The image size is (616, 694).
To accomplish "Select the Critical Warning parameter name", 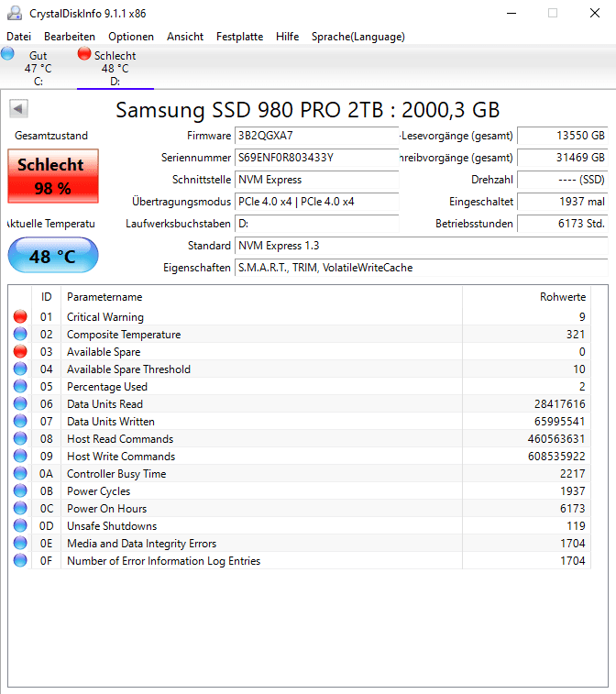I will click(x=105, y=317).
